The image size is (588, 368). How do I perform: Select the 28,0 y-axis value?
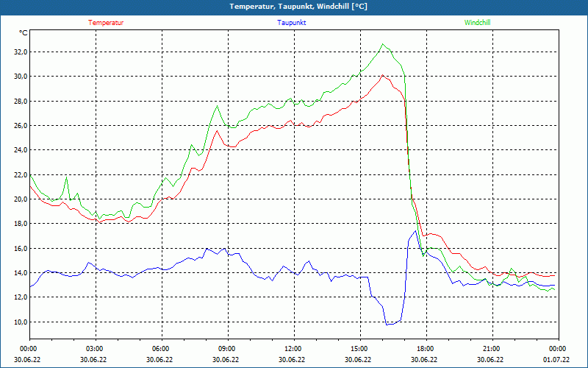tap(21, 101)
